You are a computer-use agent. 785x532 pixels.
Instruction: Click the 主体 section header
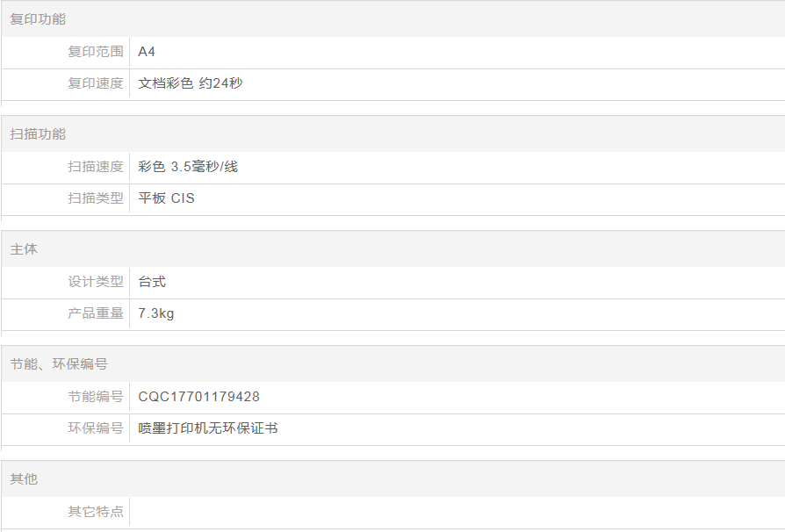tap(24, 249)
